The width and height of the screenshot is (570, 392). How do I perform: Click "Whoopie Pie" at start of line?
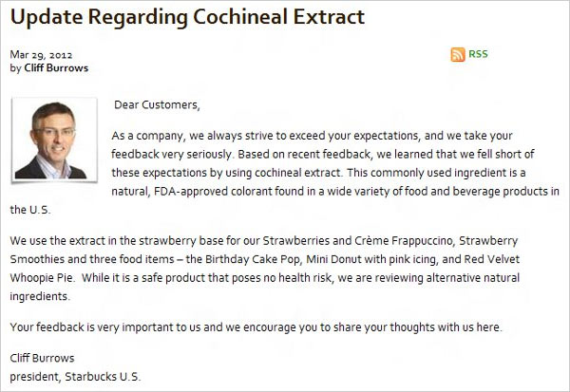tap(42, 278)
